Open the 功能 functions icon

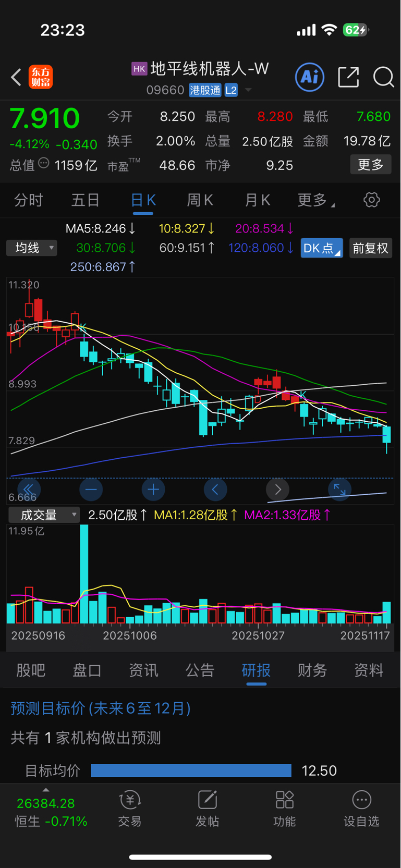pos(285,800)
